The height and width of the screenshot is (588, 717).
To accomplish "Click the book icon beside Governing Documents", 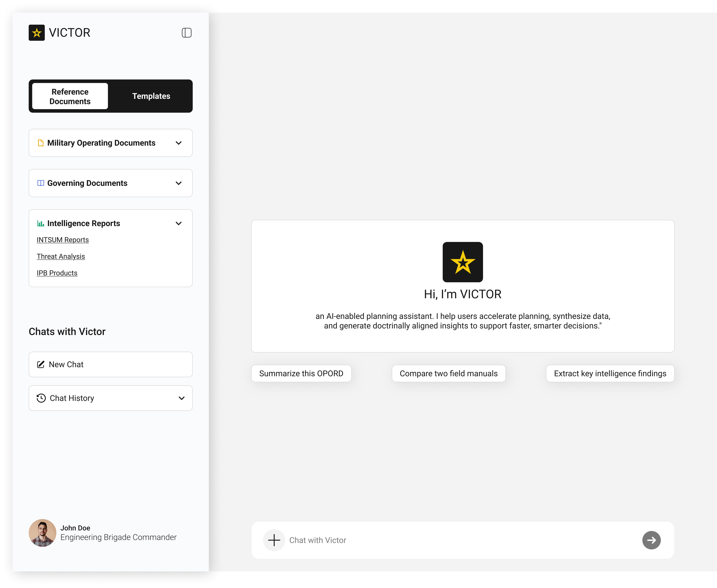I will tap(40, 183).
